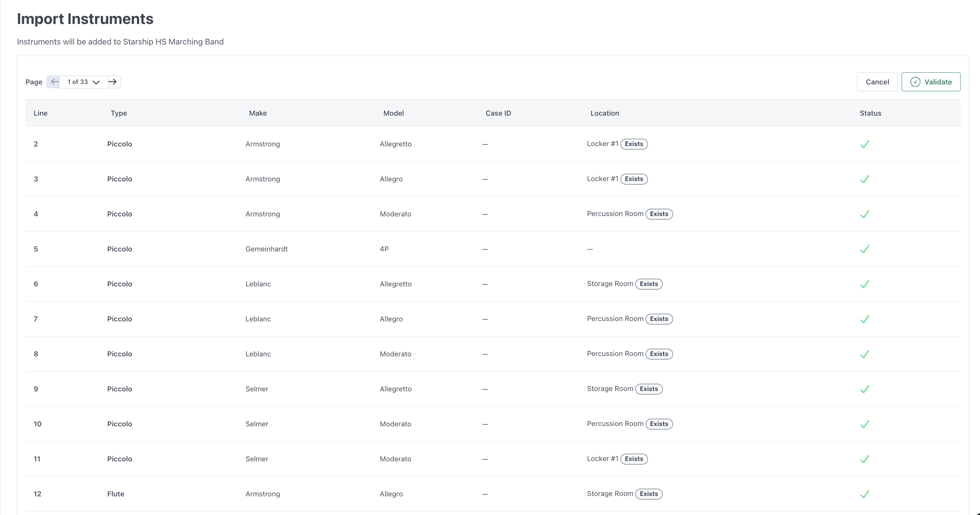Click Exists badge on line 3
Viewport: 980px width, 515px height.
pos(634,179)
